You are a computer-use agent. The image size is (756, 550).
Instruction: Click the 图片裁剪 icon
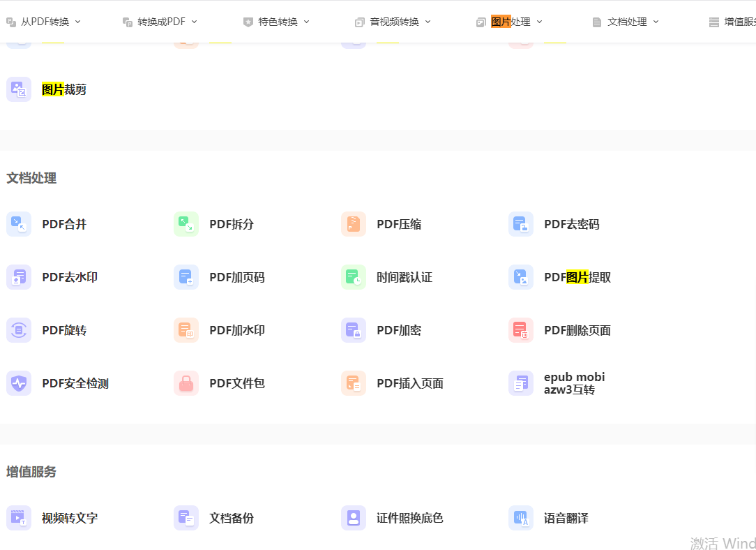19,89
